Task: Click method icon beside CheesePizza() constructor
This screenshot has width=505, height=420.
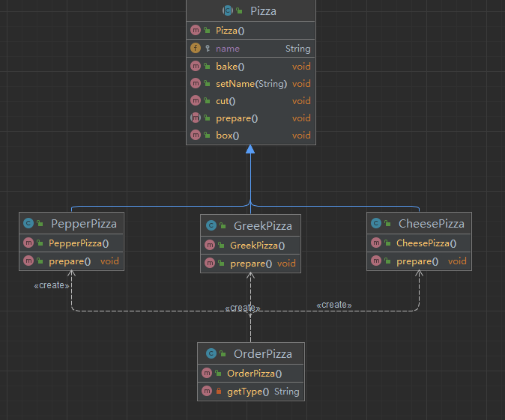Action: [x=376, y=243]
